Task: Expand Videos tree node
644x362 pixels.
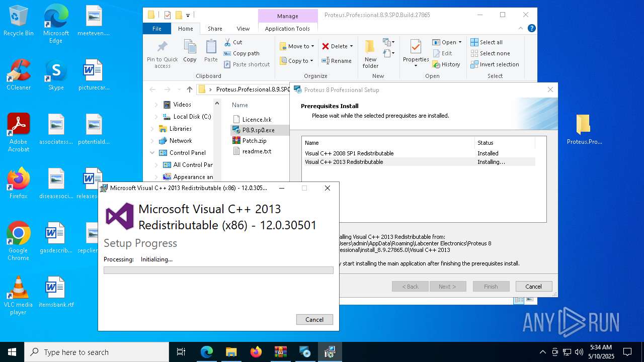Action: click(156, 105)
